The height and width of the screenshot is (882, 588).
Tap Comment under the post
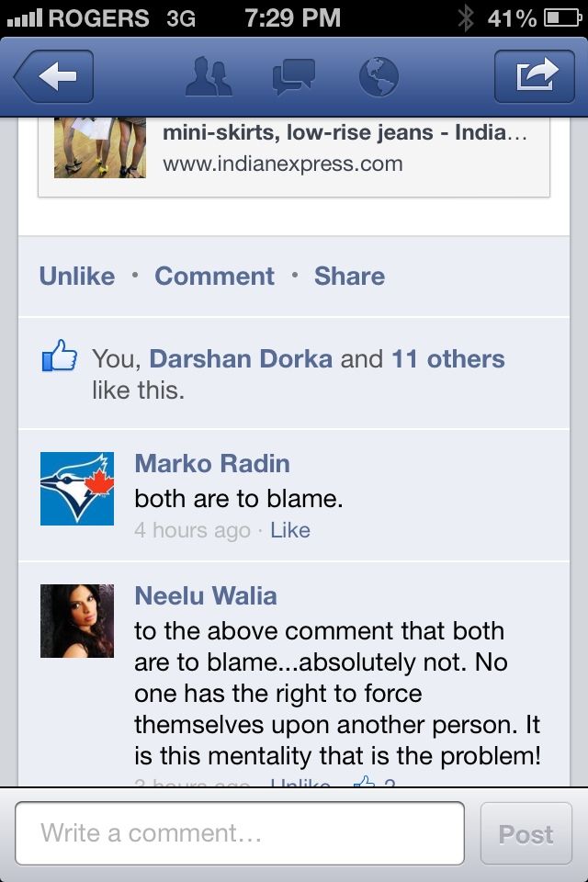[214, 277]
